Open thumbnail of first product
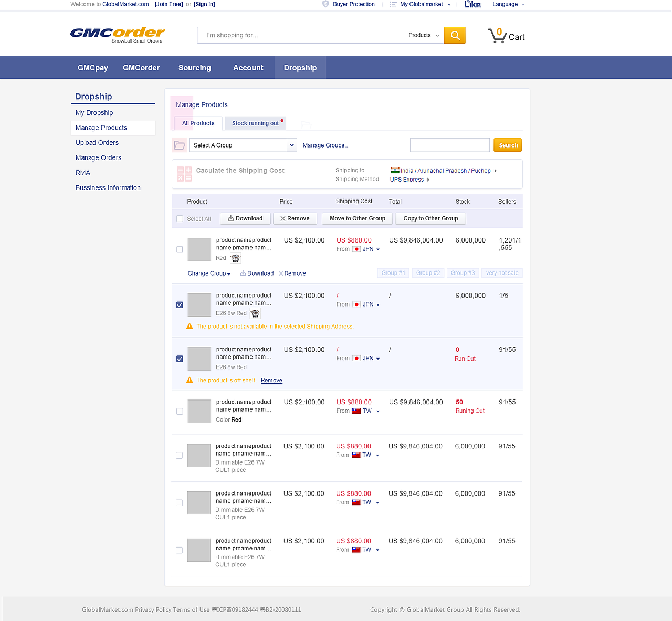This screenshot has height=621, width=672. pyautogui.click(x=199, y=249)
